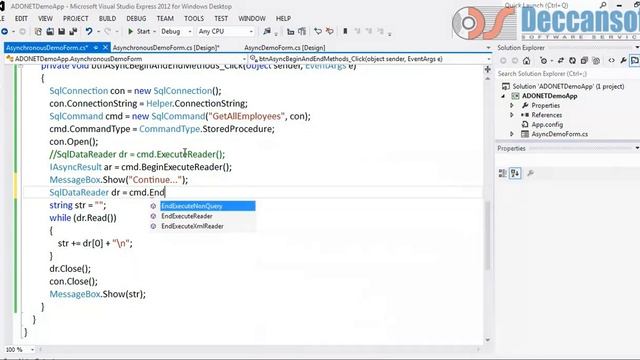Open the document tabs overflow dropdown
The image size is (640, 360).
point(488,48)
